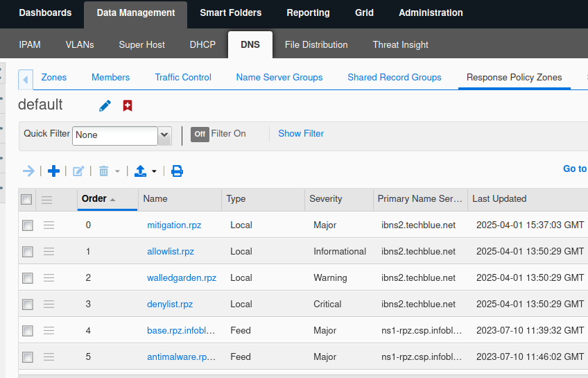
Task: Click the red bookmark icon
Action: point(128,105)
